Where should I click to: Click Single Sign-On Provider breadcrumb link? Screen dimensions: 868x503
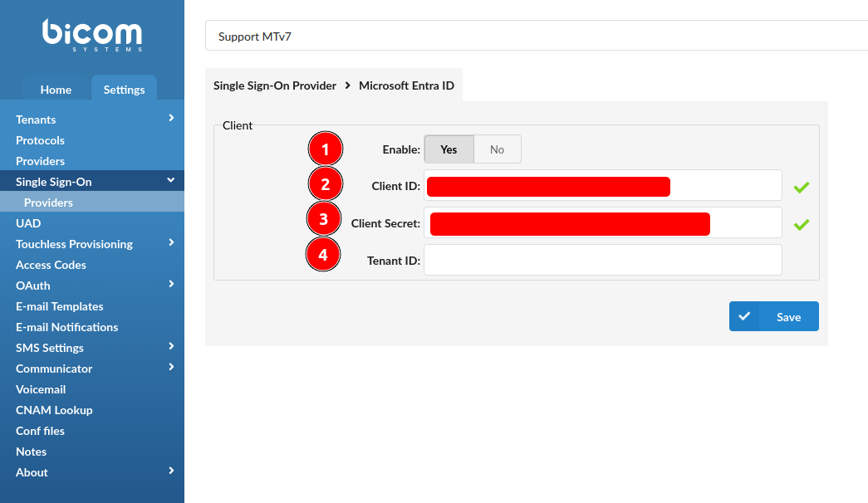point(275,85)
